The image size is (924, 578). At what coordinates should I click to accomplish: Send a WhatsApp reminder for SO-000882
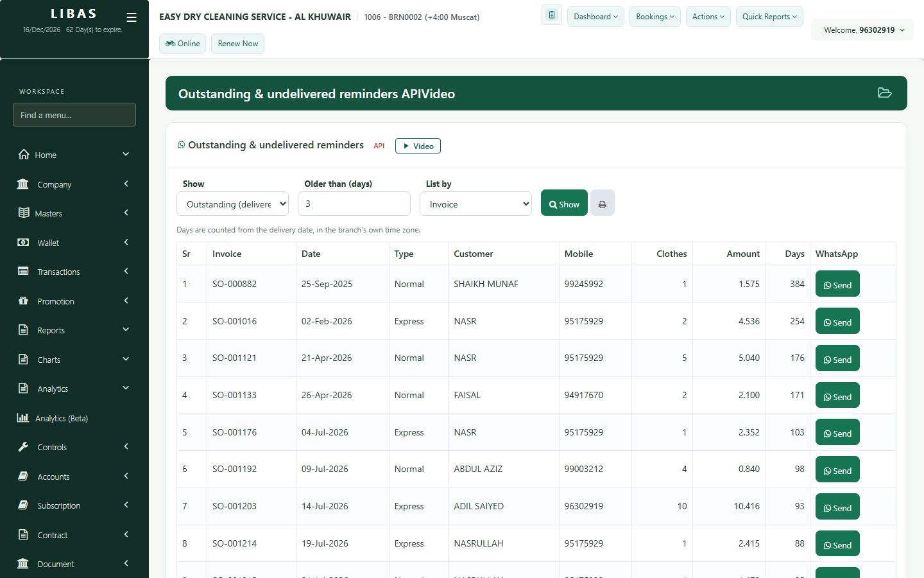(837, 285)
